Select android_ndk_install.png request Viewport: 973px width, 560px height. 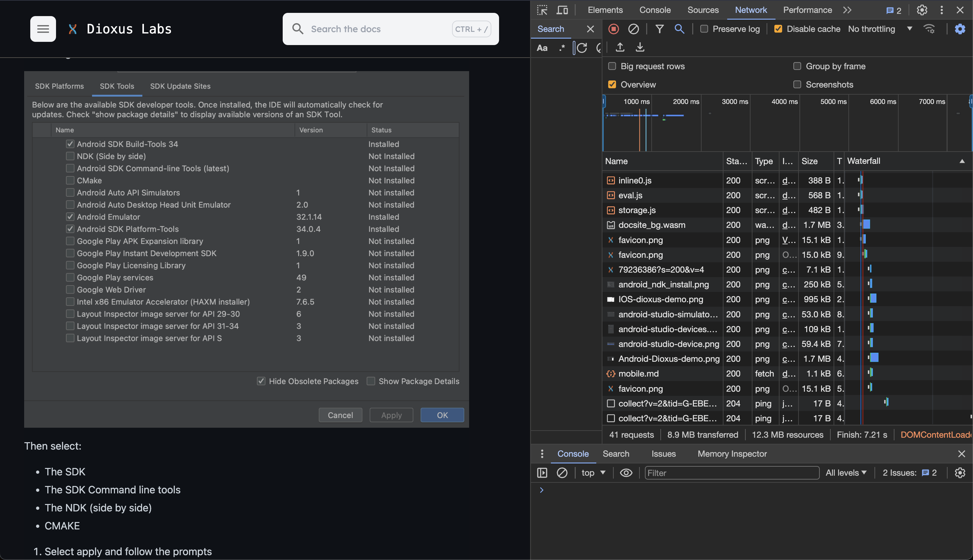pyautogui.click(x=663, y=285)
